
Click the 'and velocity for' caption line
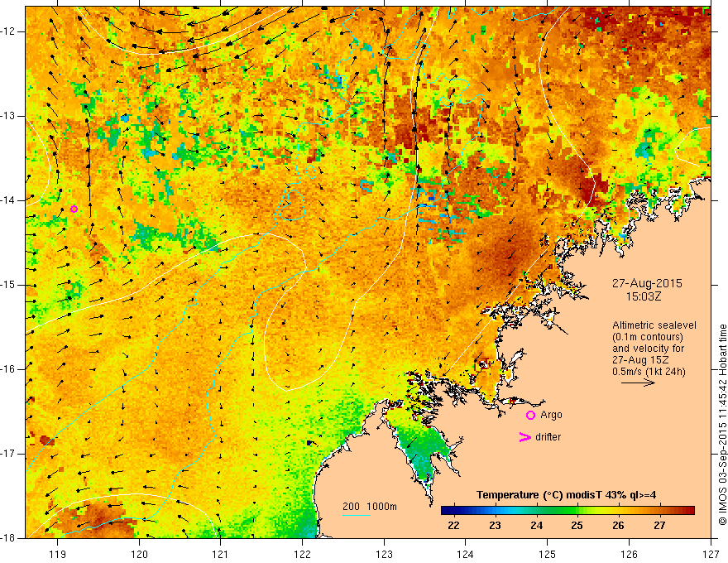tap(648, 349)
